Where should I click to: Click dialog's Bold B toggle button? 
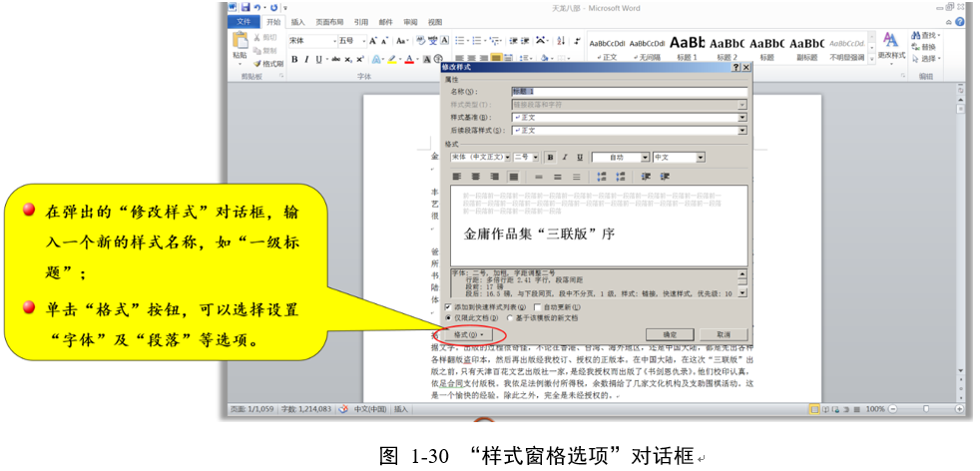(x=550, y=158)
